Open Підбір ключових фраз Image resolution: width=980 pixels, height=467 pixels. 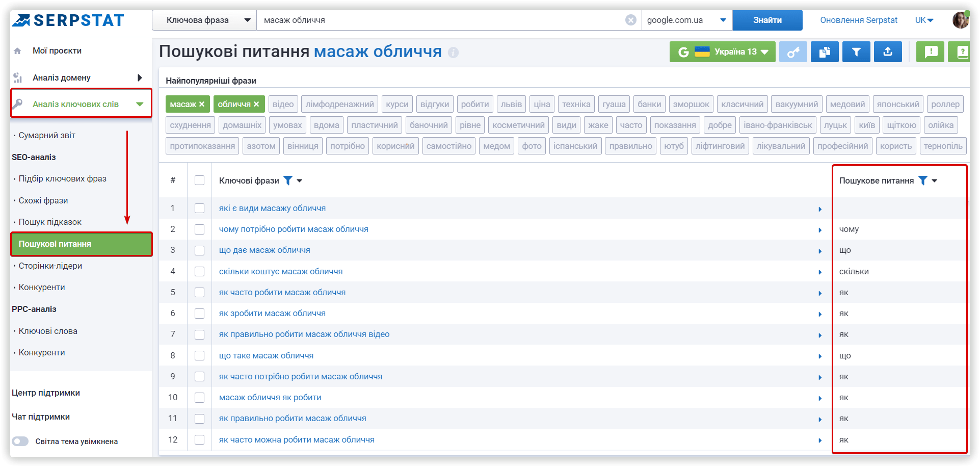point(63,178)
